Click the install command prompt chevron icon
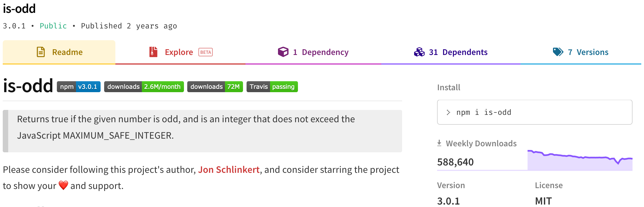This screenshot has height=207, width=644. 448,112
